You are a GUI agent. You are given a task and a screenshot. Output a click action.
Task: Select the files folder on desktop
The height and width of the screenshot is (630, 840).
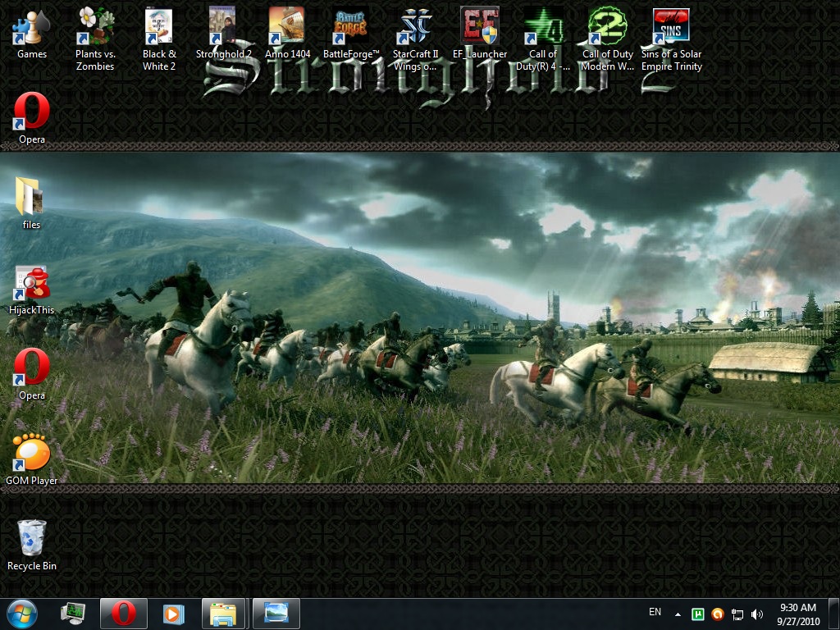(x=31, y=203)
